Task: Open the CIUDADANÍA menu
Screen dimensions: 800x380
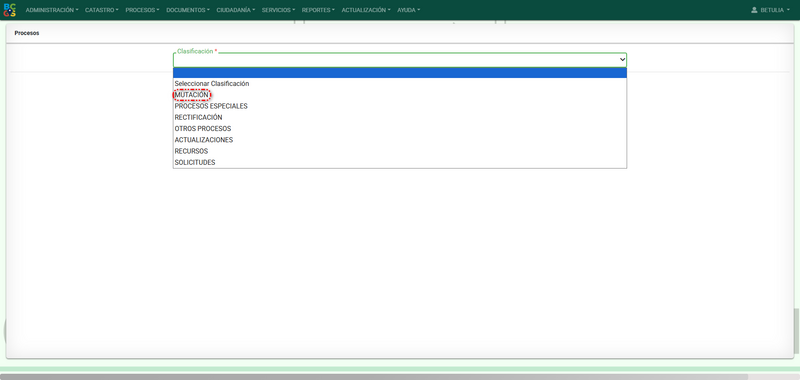Action: click(x=236, y=10)
